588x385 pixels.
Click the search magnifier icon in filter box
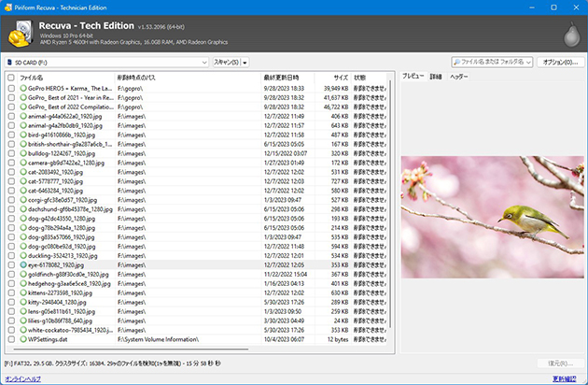pyautogui.click(x=456, y=62)
